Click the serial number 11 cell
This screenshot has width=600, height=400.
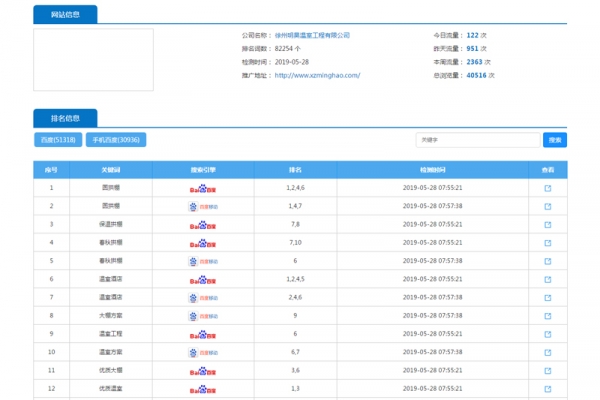[51, 371]
